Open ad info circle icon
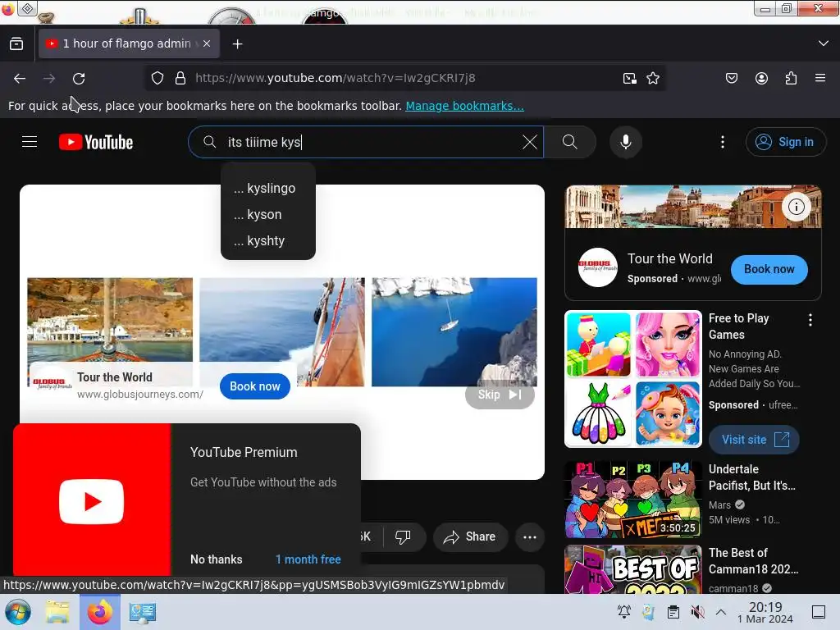This screenshot has height=630, width=840. coord(796,207)
